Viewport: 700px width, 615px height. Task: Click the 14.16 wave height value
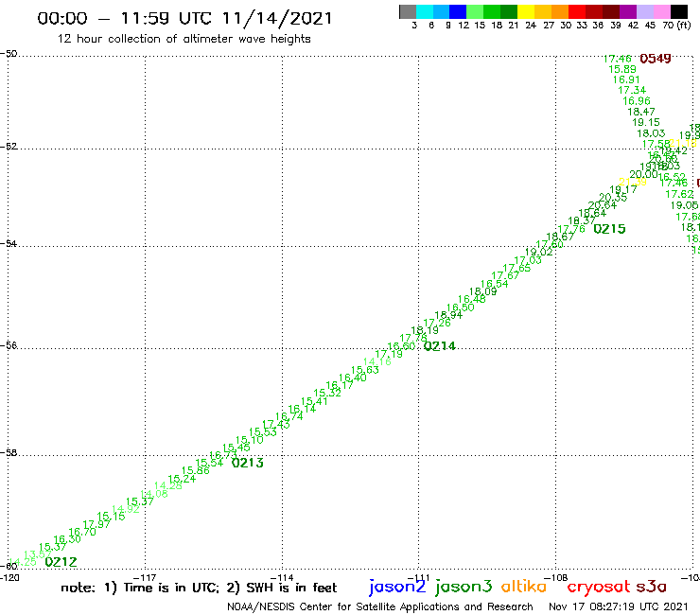click(377, 361)
